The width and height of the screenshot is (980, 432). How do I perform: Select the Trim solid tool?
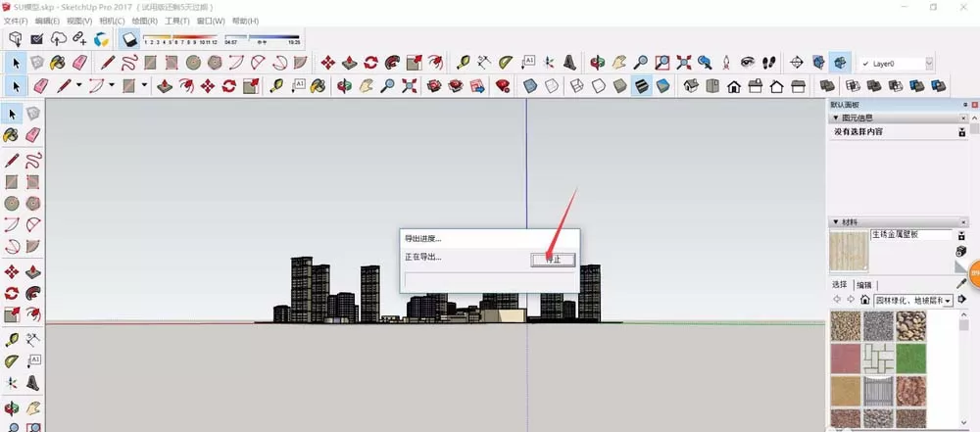click(x=917, y=86)
